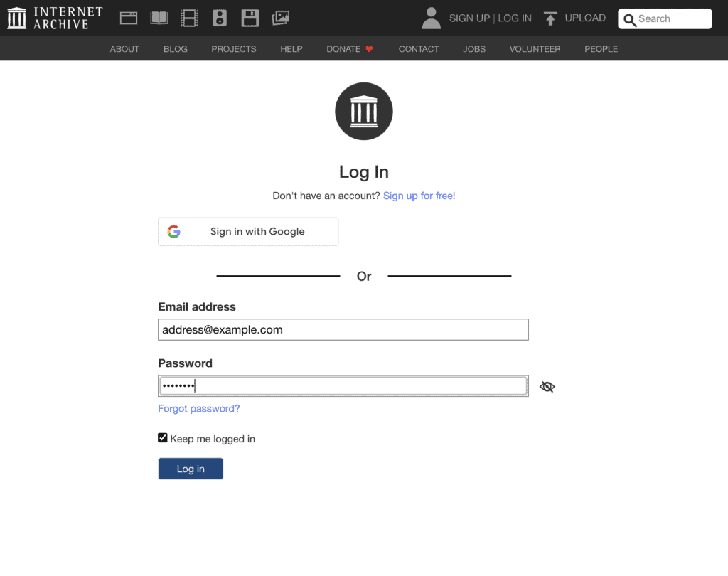Follow the Sign up for free link
The image size is (728, 576).
(419, 196)
